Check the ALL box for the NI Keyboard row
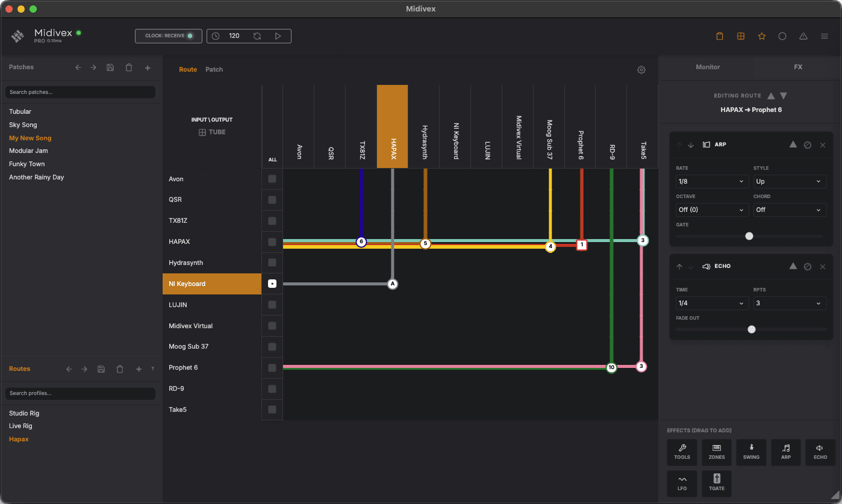 pos(272,284)
